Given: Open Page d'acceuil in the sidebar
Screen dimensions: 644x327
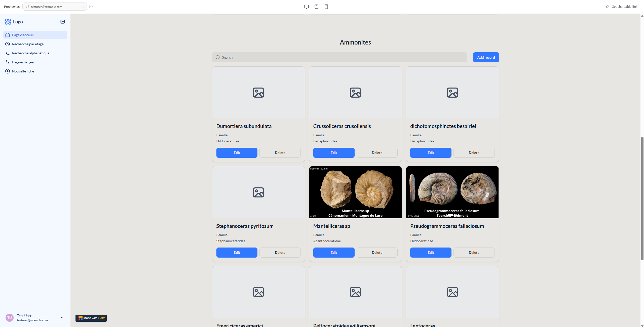Looking at the screenshot, I should 23,35.
